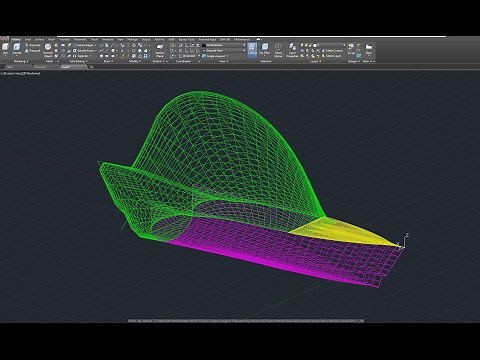Open the Output ribbon tab
Image resolution: width=480 pixels, height=360 pixels.
(146, 39)
